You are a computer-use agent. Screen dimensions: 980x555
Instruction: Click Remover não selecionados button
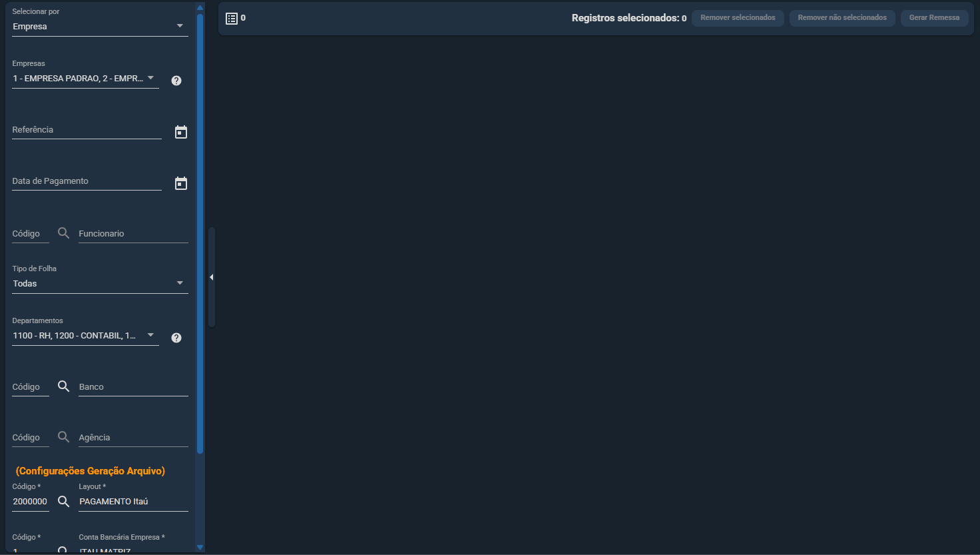tap(842, 18)
